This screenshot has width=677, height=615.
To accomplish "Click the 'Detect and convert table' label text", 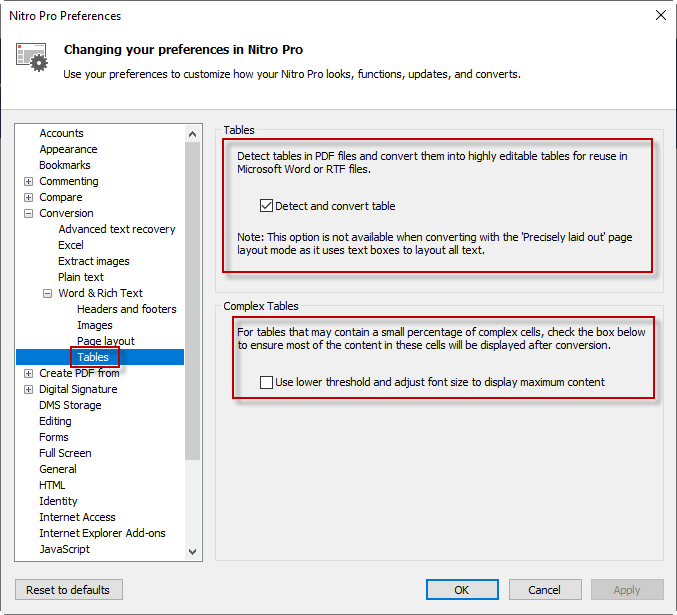I will 335,206.
